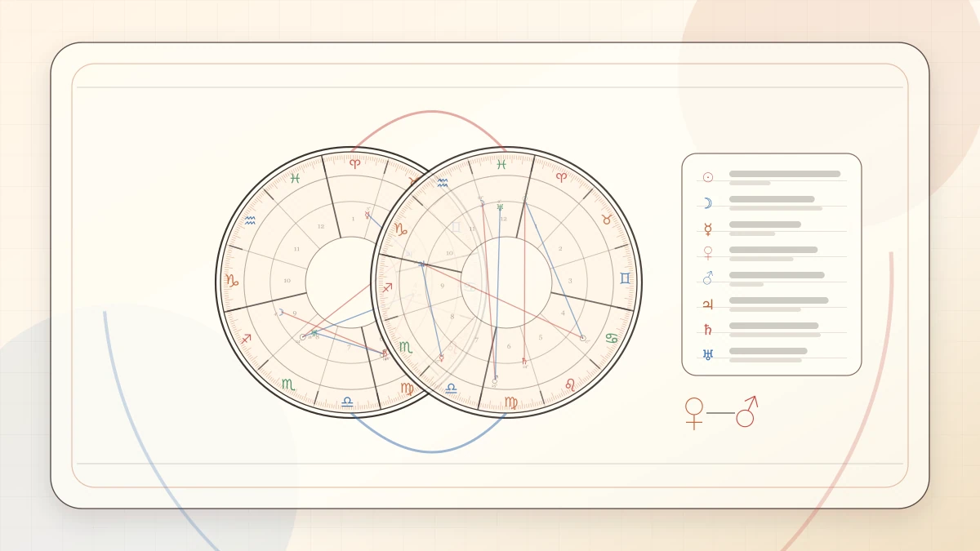This screenshot has height=551, width=980.
Task: Click Aquarius sign on the right chart
Action: click(x=442, y=183)
